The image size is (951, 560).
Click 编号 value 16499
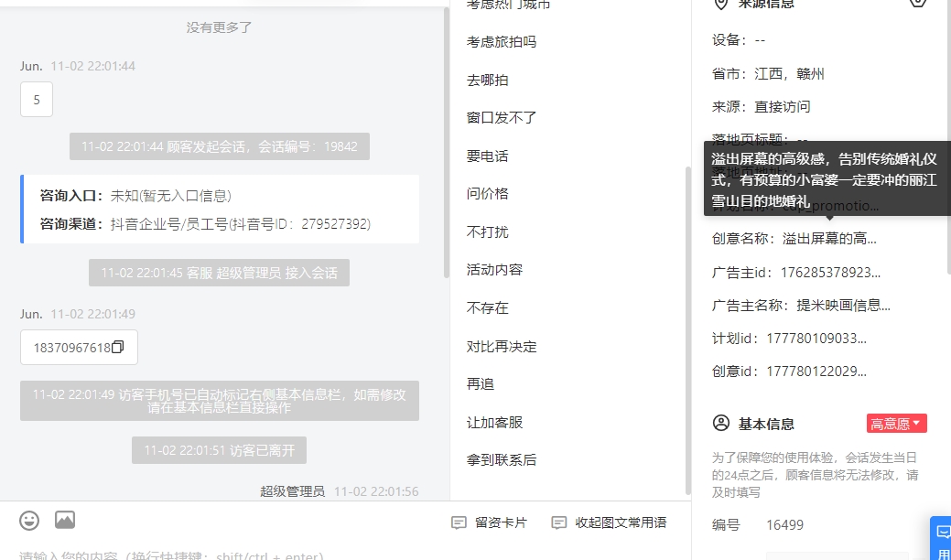tap(784, 525)
